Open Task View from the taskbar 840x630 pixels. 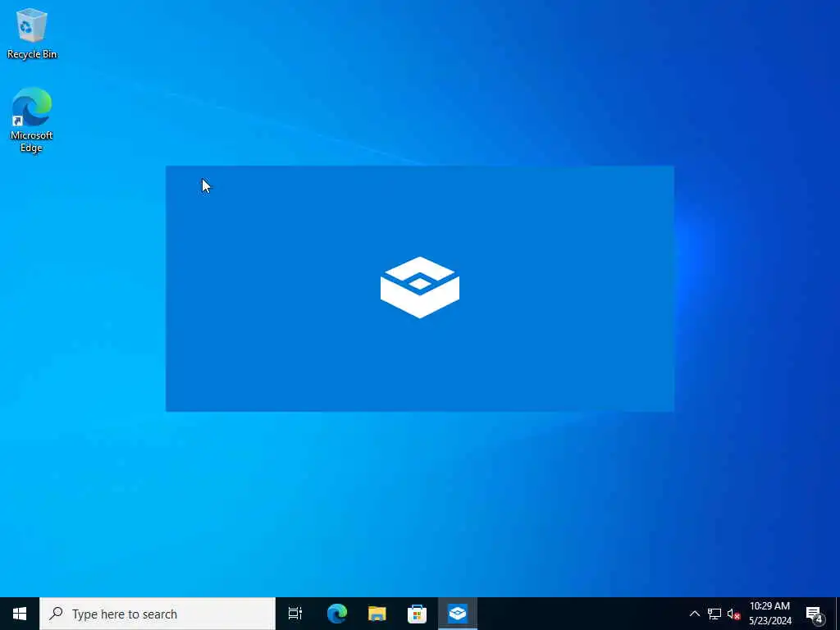click(x=295, y=614)
